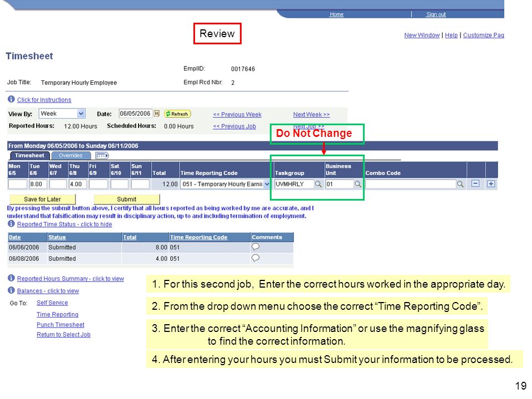Viewport: 532px width, 399px height.
Task: Click Sign out in top navigation
Action: coord(436,14)
